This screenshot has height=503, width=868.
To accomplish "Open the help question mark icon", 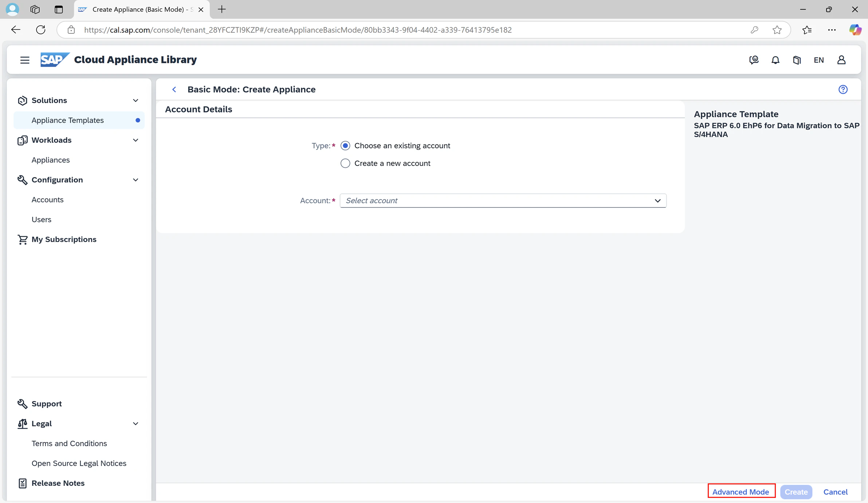I will [843, 90].
